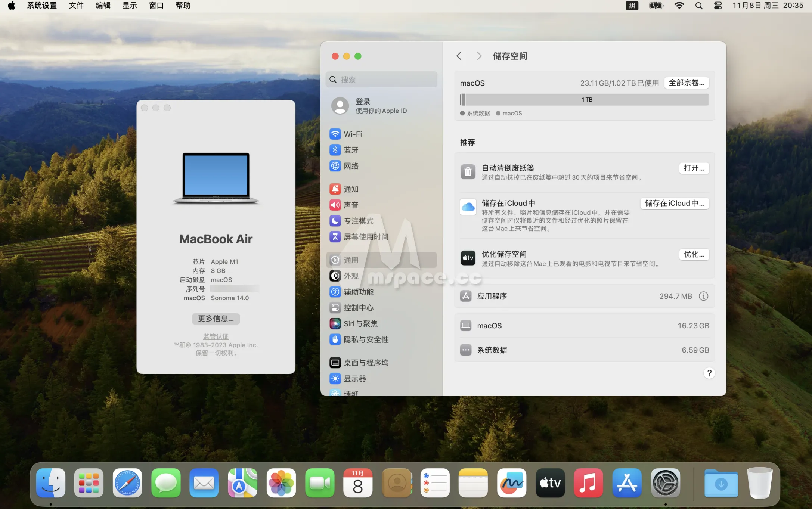Select the 系统数据 6.59 GB row
The image size is (812, 509).
pos(585,350)
